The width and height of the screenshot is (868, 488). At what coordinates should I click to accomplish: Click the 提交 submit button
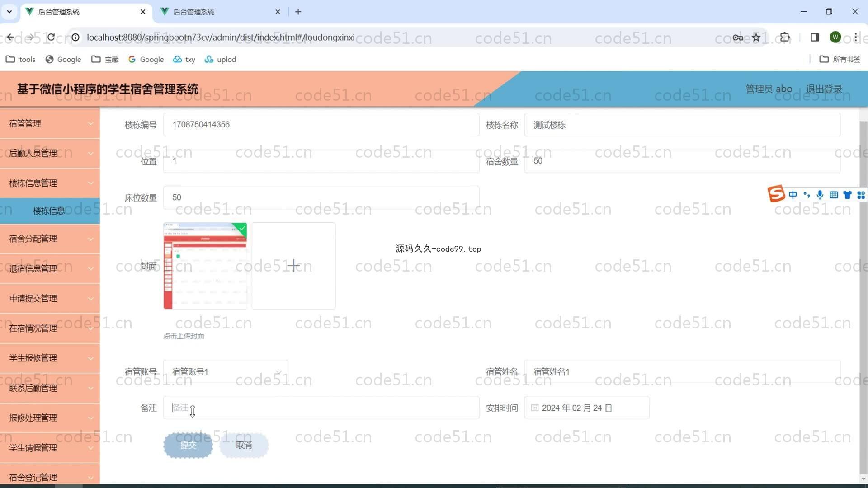tap(188, 445)
